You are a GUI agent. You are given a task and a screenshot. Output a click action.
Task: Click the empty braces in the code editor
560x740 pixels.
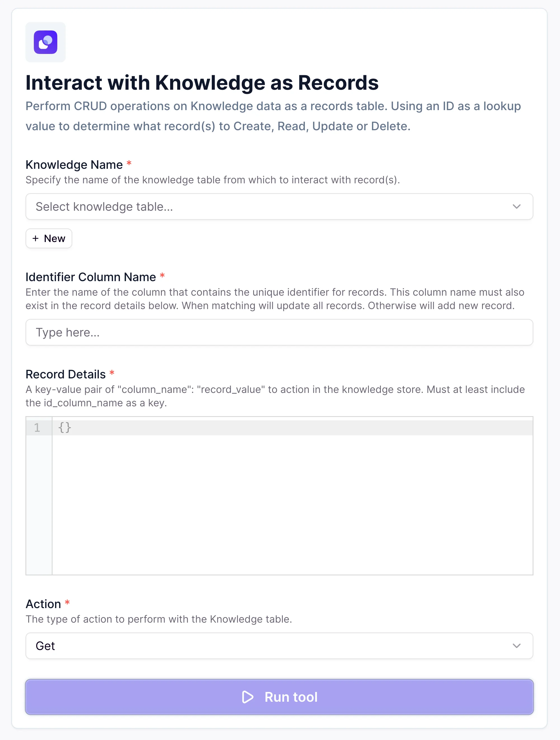click(65, 427)
